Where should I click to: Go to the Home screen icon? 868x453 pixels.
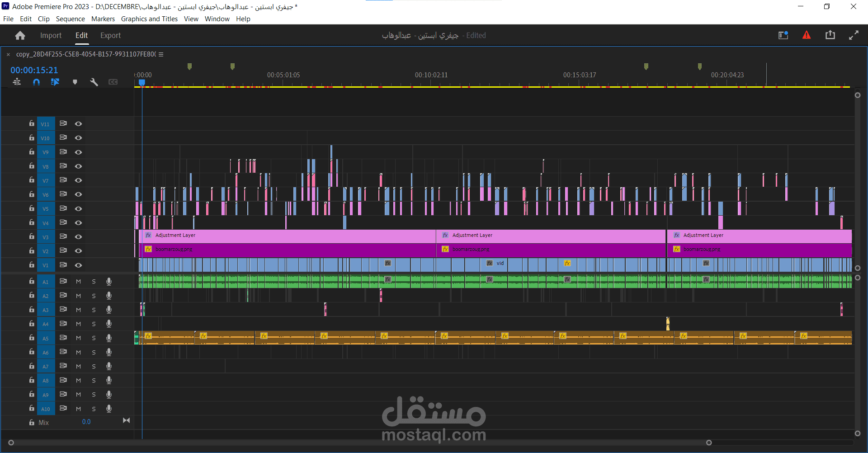pos(20,35)
